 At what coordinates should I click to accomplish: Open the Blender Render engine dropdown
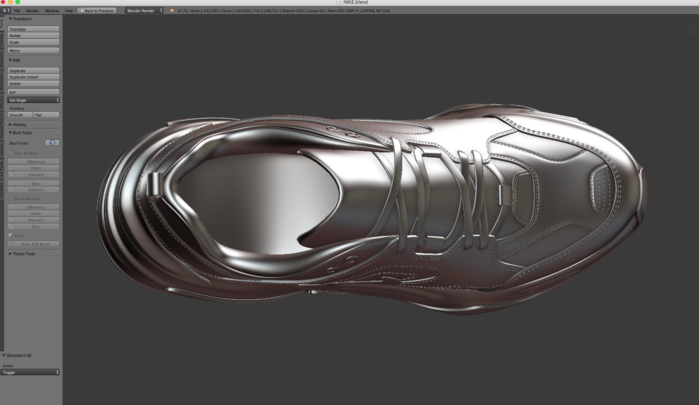(x=143, y=10)
